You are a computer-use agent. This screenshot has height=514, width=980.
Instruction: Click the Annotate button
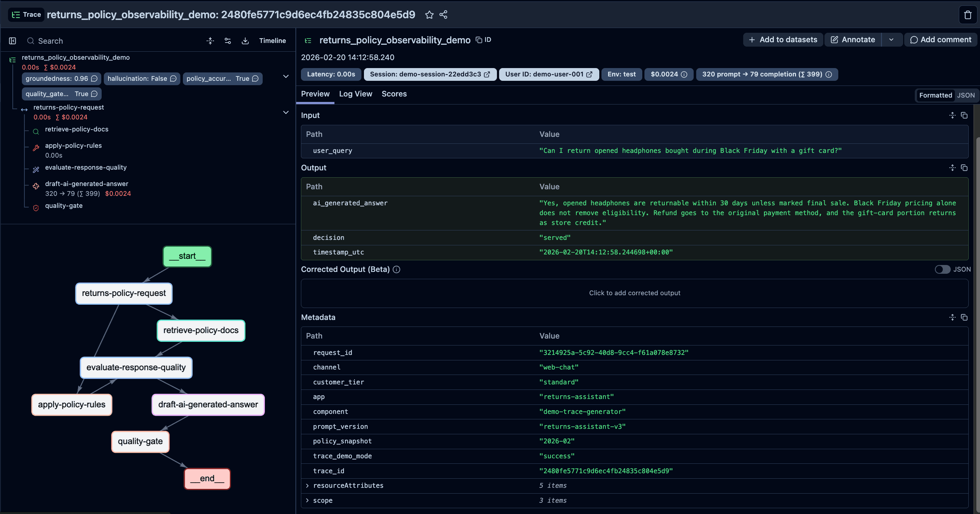pyautogui.click(x=852, y=40)
